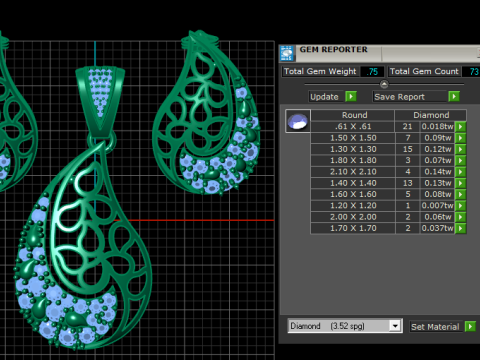Select the 2.00 X 2.00 size cell

pos(353,217)
